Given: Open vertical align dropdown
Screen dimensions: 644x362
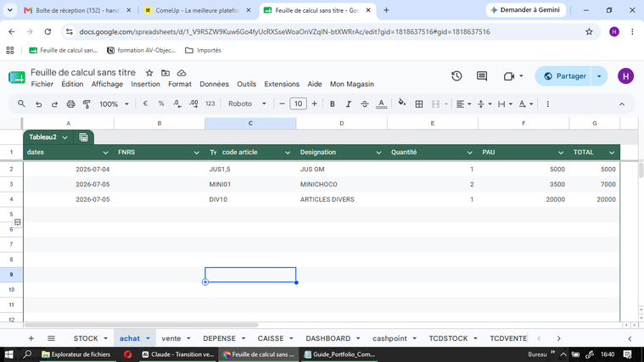Looking at the screenshot, I should 484,103.
